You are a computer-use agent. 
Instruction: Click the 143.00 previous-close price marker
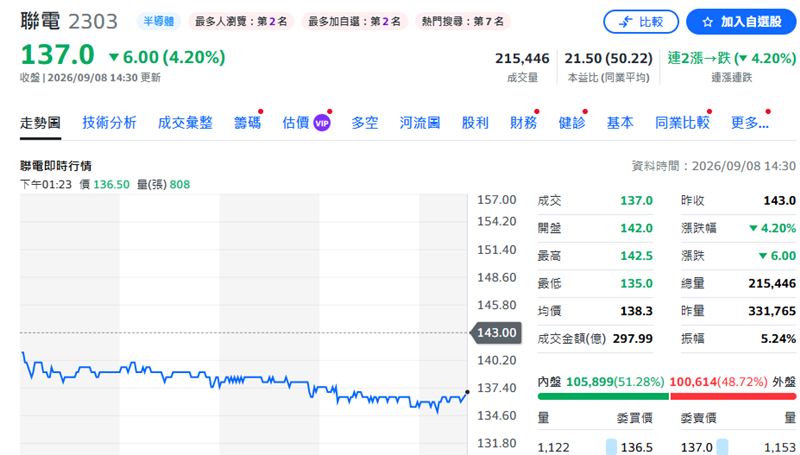[496, 333]
